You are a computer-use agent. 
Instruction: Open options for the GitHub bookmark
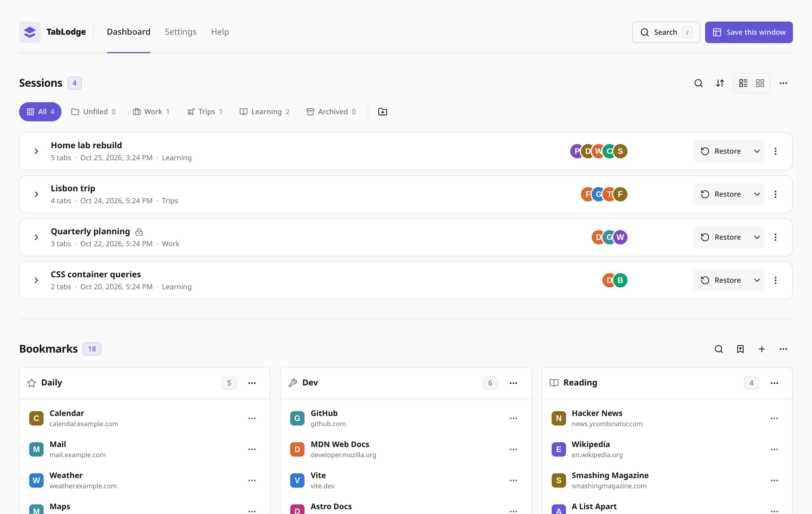[514, 419]
